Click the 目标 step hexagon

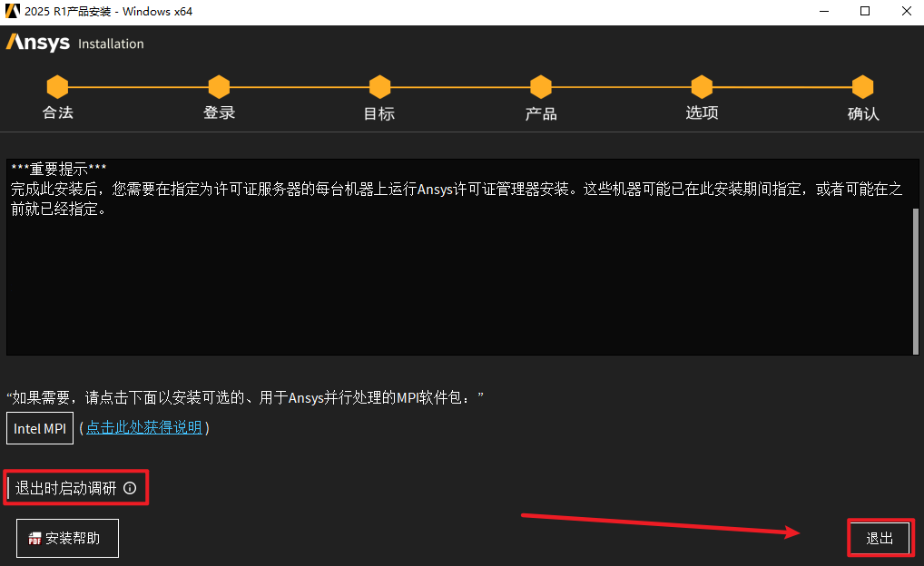click(x=380, y=86)
